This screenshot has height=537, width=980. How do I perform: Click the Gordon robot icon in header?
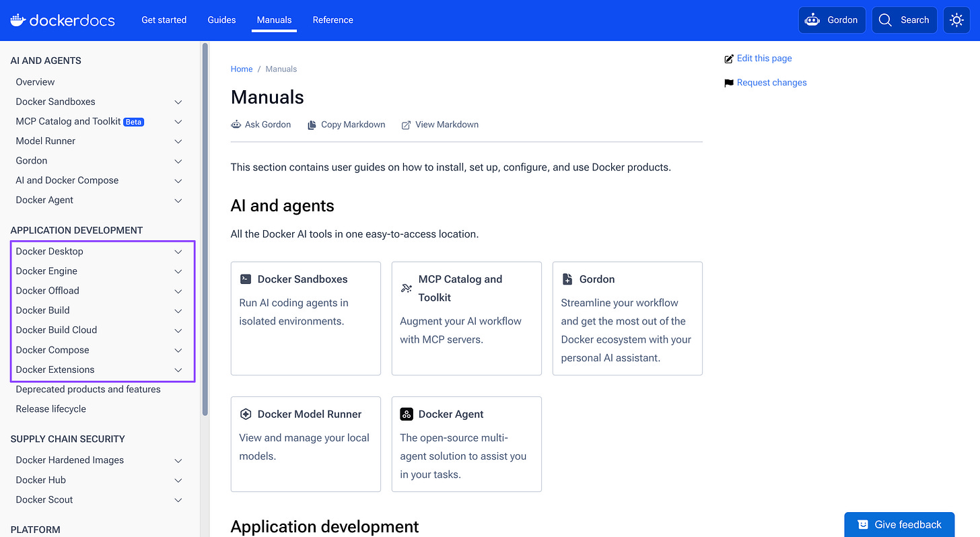pyautogui.click(x=812, y=20)
